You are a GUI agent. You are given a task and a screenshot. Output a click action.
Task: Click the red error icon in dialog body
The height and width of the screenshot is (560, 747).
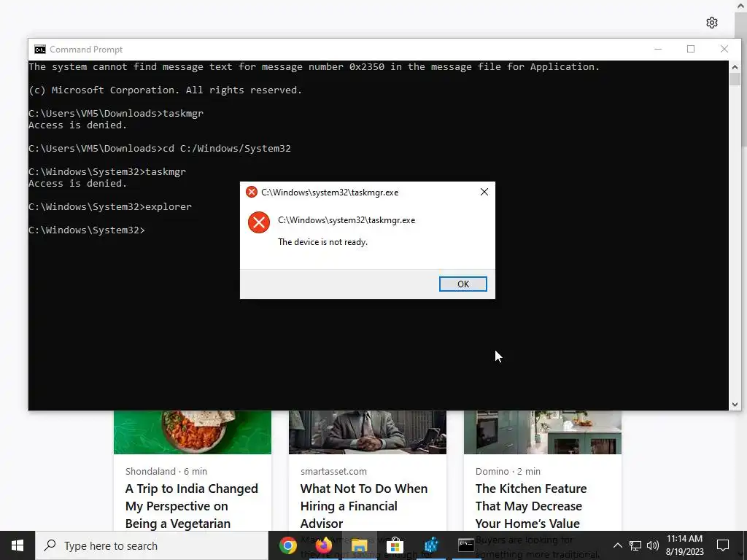coord(259,222)
